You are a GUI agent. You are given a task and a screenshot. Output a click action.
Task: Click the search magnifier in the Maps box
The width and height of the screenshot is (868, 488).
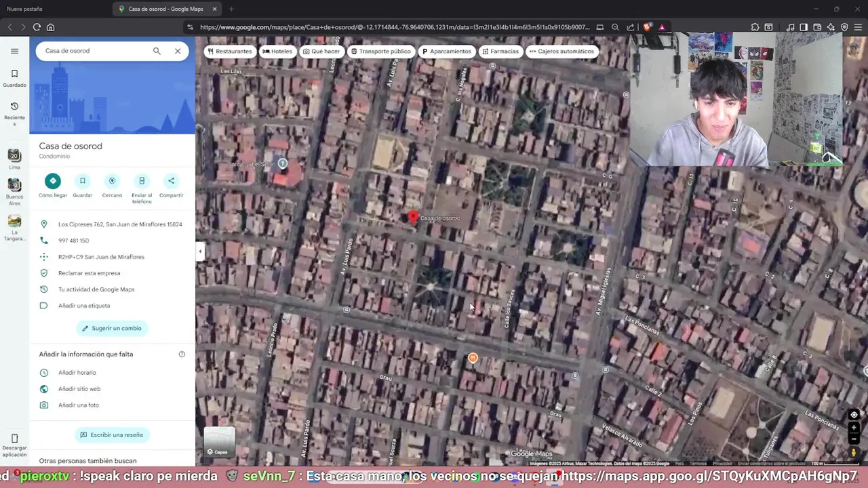coord(157,51)
